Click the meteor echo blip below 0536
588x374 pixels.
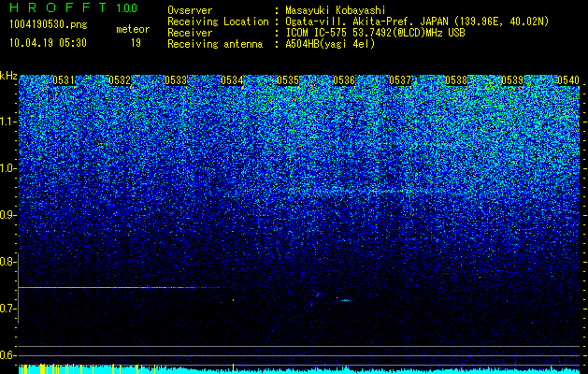tap(343, 300)
